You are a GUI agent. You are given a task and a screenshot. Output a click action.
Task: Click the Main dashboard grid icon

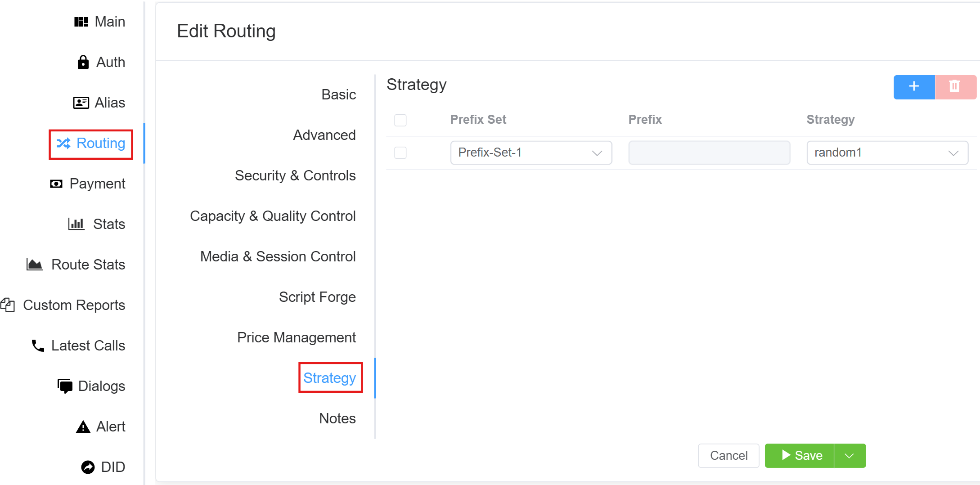(x=81, y=22)
